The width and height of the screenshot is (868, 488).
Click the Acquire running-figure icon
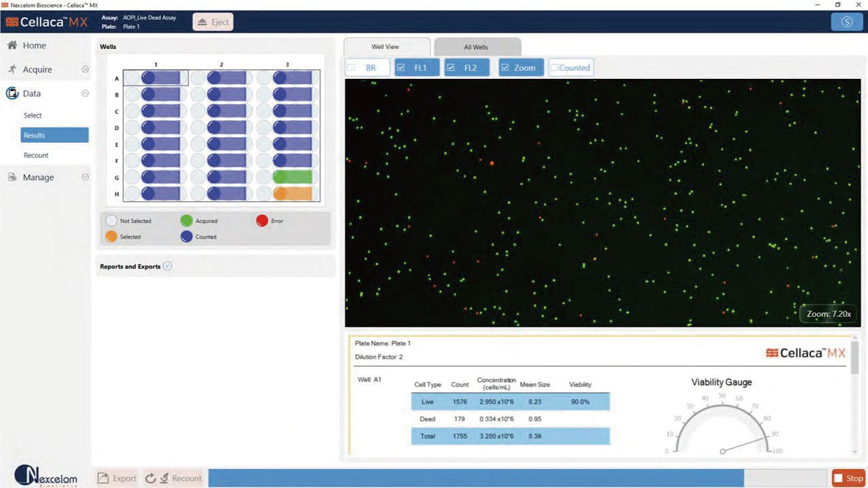pyautogui.click(x=12, y=69)
